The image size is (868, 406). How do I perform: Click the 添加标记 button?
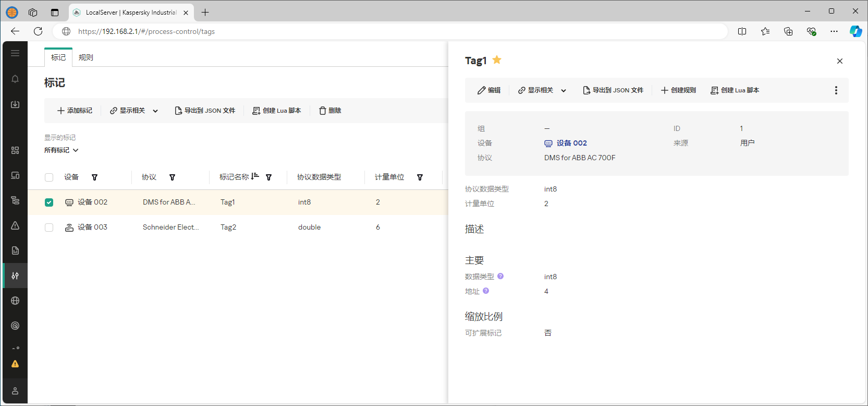pos(75,111)
